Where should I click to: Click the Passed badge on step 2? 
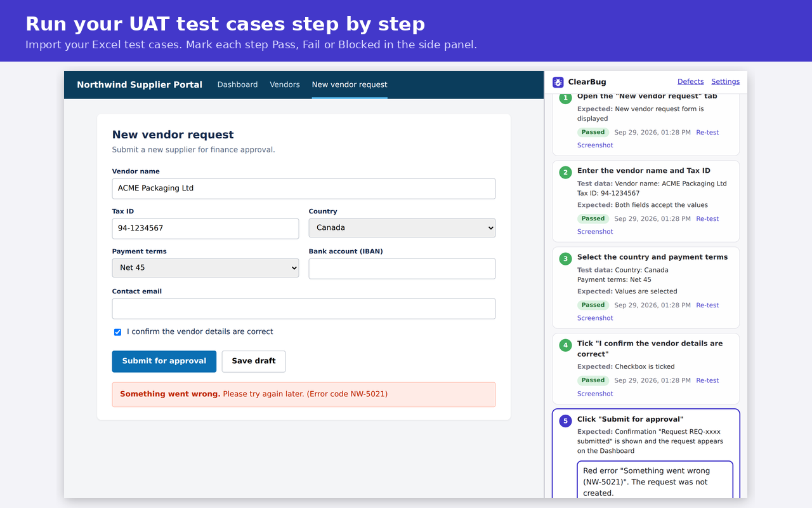pos(593,218)
